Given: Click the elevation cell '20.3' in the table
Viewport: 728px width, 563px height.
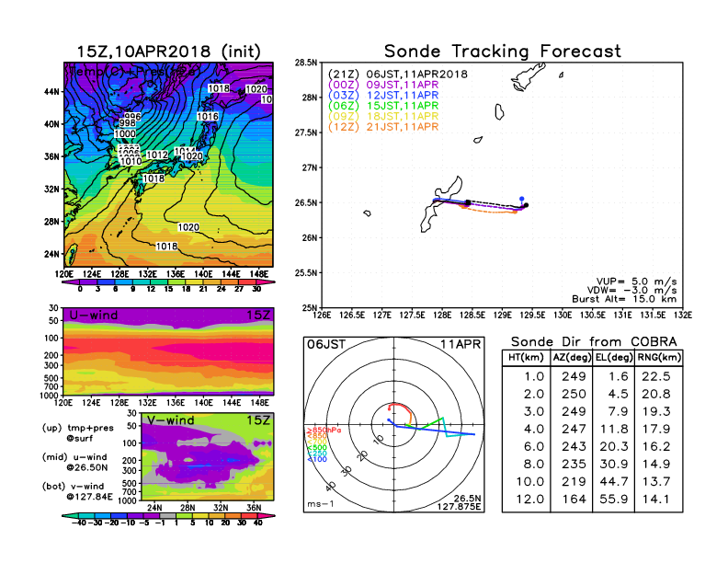Looking at the screenshot, I should coord(614,446).
